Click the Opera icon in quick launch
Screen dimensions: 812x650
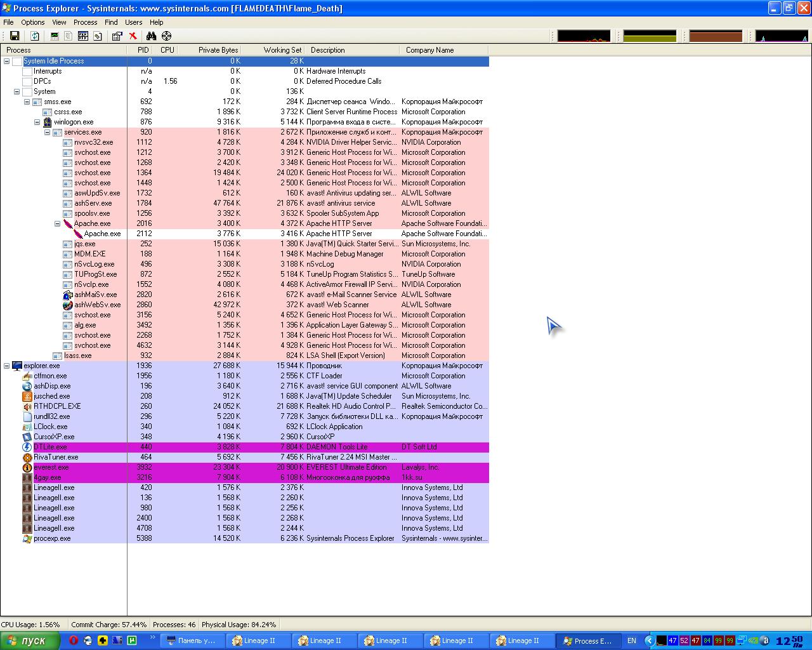pyautogui.click(x=74, y=640)
